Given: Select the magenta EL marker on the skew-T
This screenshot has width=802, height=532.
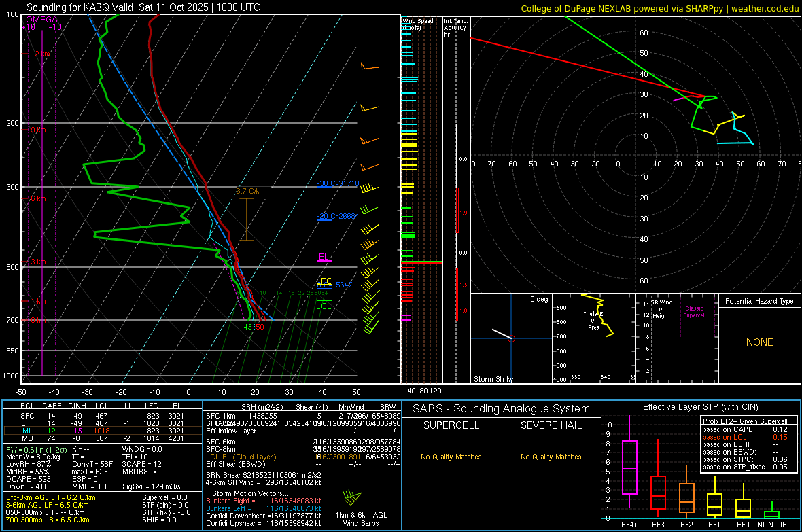Looking at the screenshot, I should pyautogui.click(x=324, y=258).
